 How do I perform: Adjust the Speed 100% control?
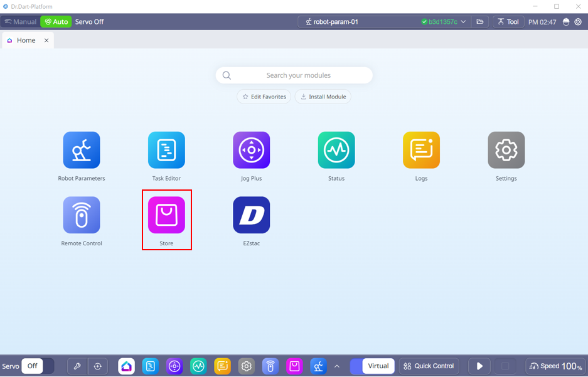pos(555,366)
